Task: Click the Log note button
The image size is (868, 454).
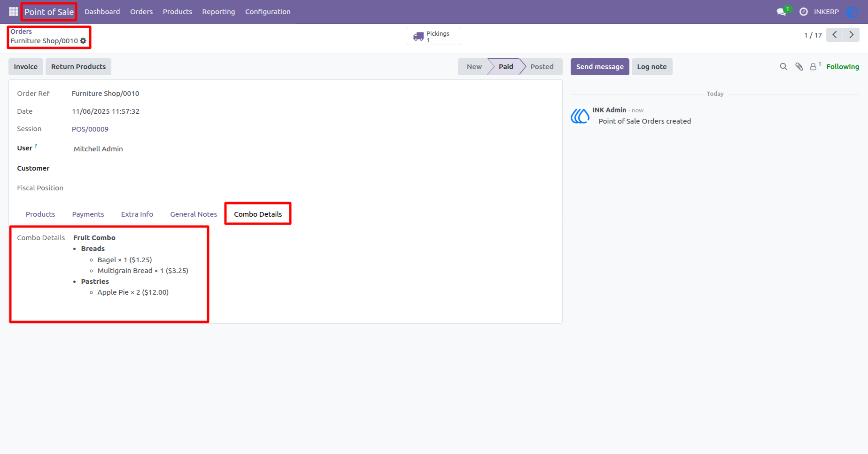Action: click(652, 67)
